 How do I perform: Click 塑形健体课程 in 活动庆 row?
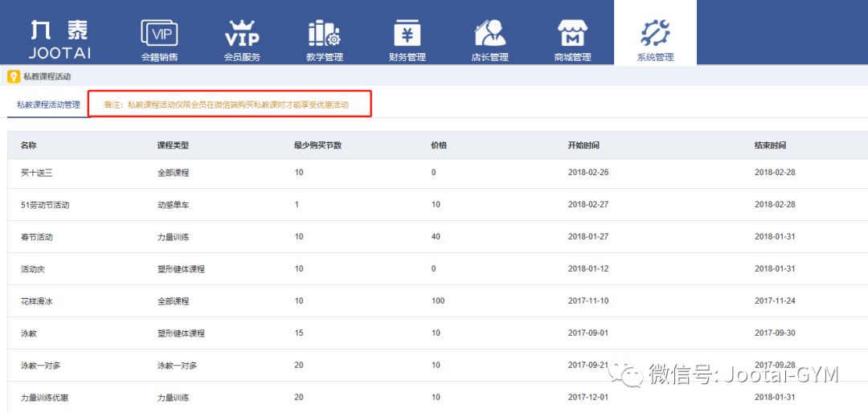pyautogui.click(x=181, y=269)
